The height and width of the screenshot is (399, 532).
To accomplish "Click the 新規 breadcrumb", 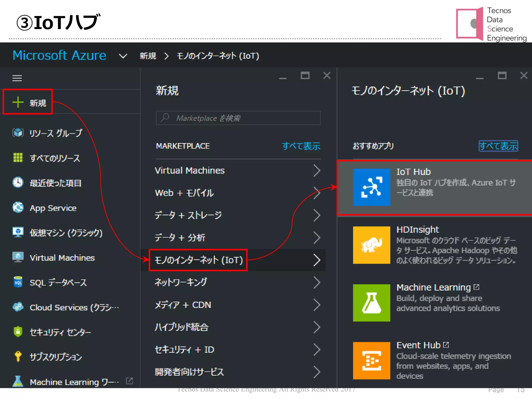I will 148,56.
